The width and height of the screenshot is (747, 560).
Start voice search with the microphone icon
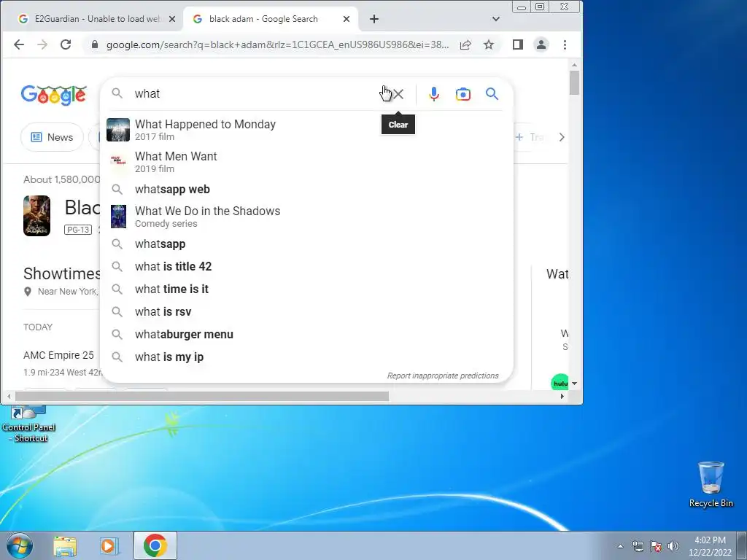pos(433,94)
